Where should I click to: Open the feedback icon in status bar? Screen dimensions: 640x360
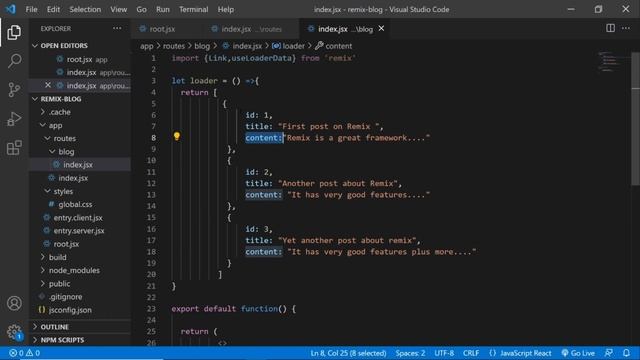609,353
